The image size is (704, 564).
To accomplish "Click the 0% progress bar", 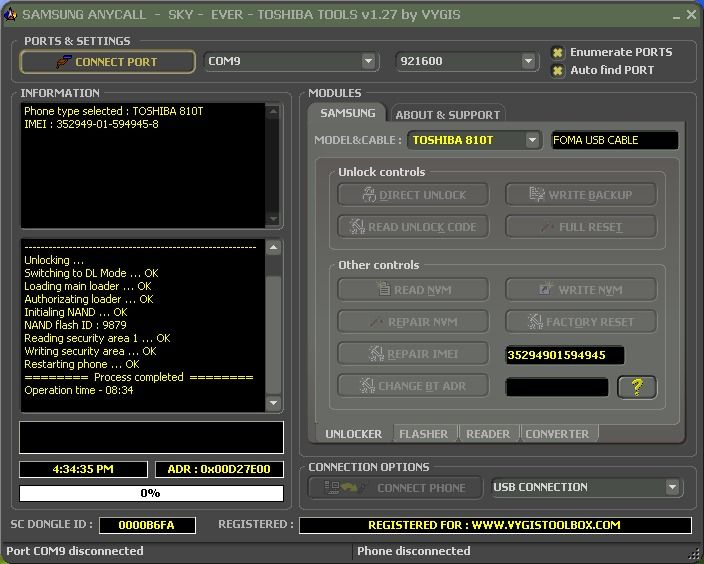I will click(150, 493).
